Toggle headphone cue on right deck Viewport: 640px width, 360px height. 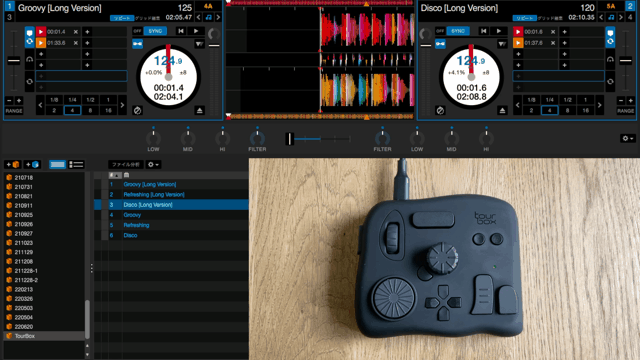pyautogui.click(x=610, y=59)
